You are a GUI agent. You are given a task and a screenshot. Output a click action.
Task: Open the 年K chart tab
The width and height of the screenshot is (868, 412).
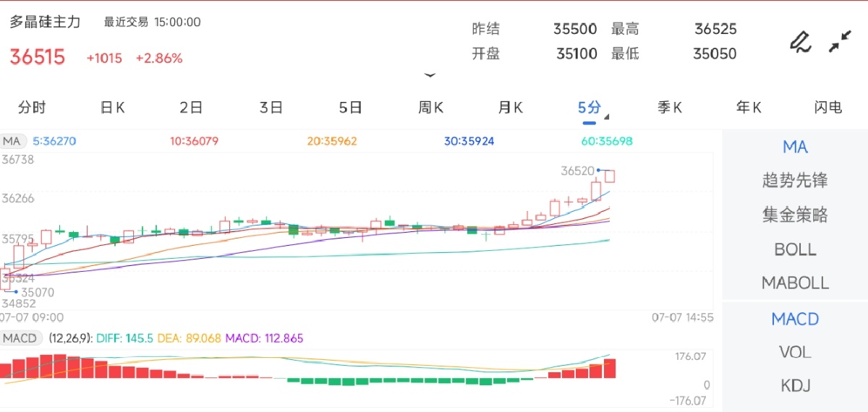click(x=749, y=108)
